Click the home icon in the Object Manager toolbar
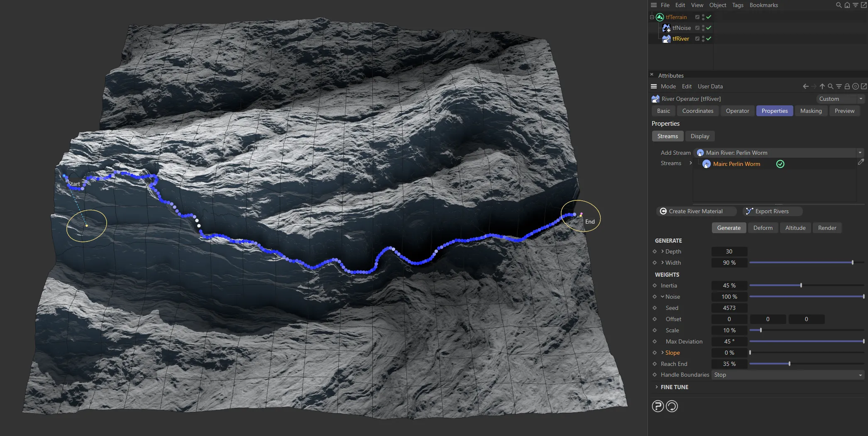The height and width of the screenshot is (436, 868). 847,5
